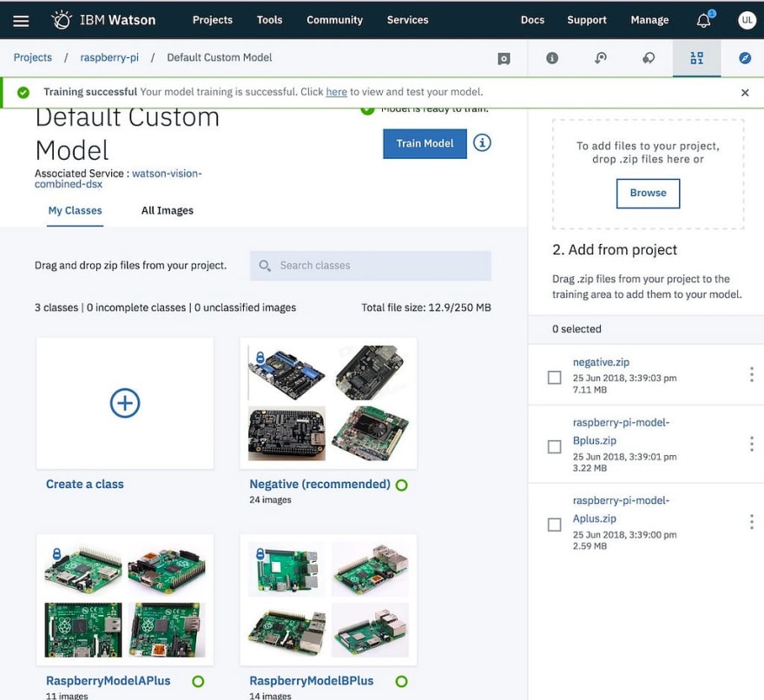Open the watson-vision-combined-dsx service link

click(118, 178)
